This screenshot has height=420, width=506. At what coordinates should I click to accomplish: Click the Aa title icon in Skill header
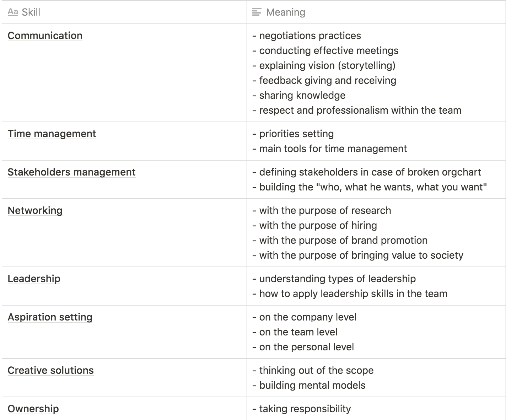pyautogui.click(x=13, y=12)
